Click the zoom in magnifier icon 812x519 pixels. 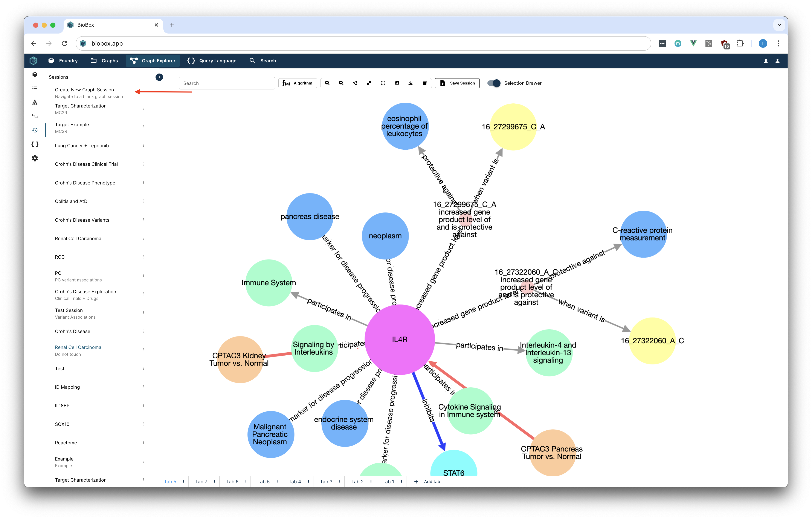(327, 83)
